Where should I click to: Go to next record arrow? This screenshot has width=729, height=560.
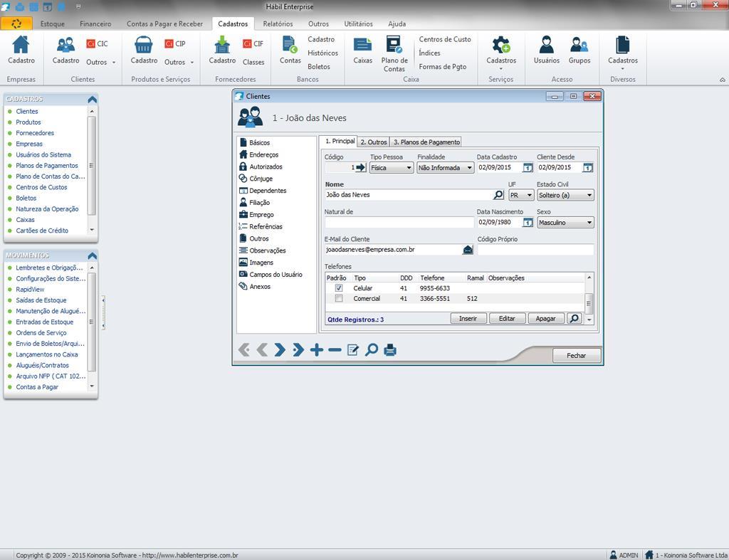pyautogui.click(x=280, y=349)
